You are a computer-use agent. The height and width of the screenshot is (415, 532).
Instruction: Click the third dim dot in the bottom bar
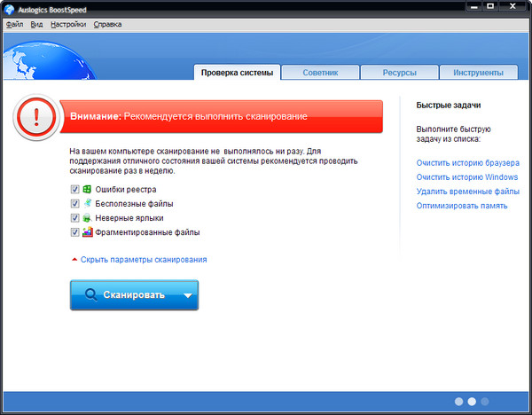click(485, 402)
